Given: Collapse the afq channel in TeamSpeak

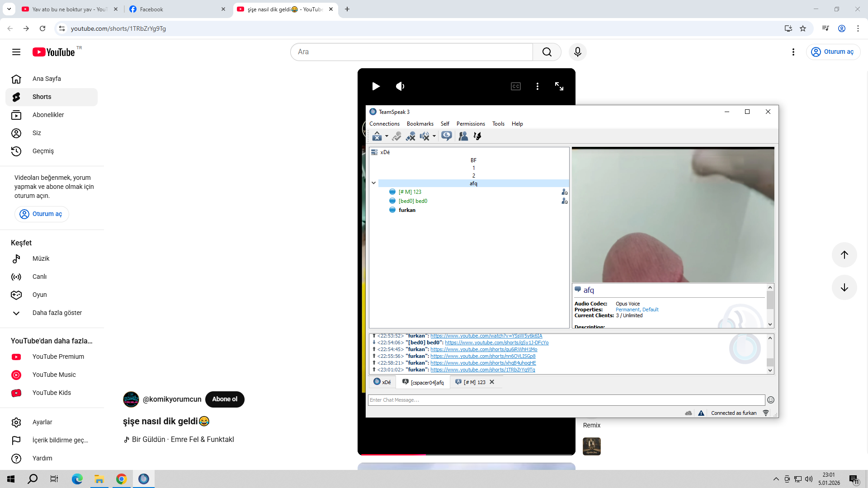Looking at the screenshot, I should (374, 183).
